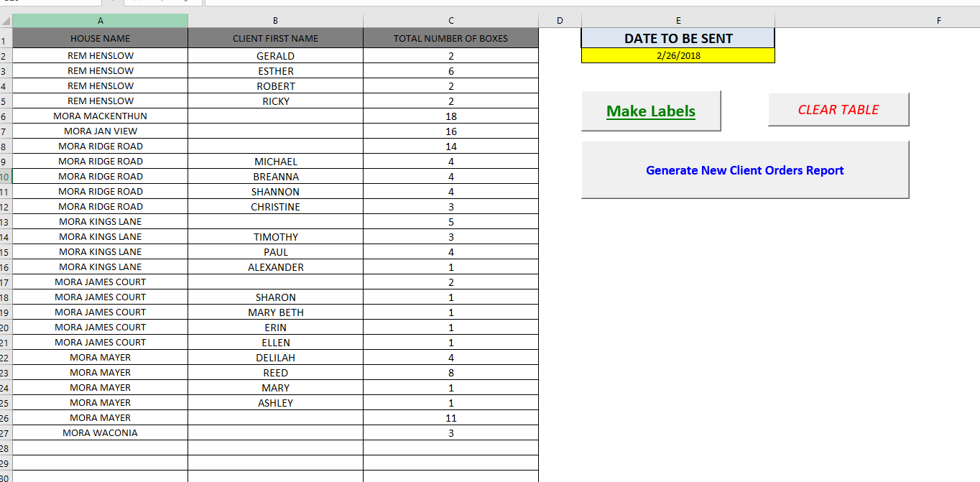This screenshot has width=980, height=482.
Task: Select the row 27 header
Action: [x=5, y=433]
